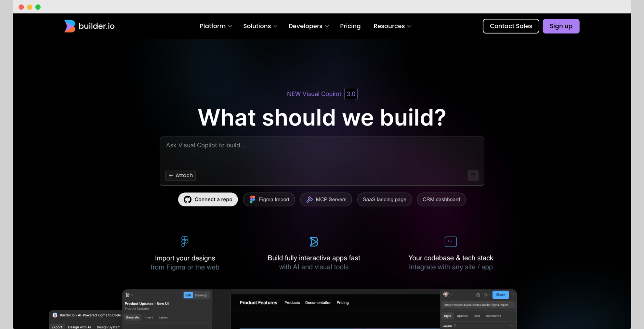Click the Figma icon above Import your designs

[185, 241]
